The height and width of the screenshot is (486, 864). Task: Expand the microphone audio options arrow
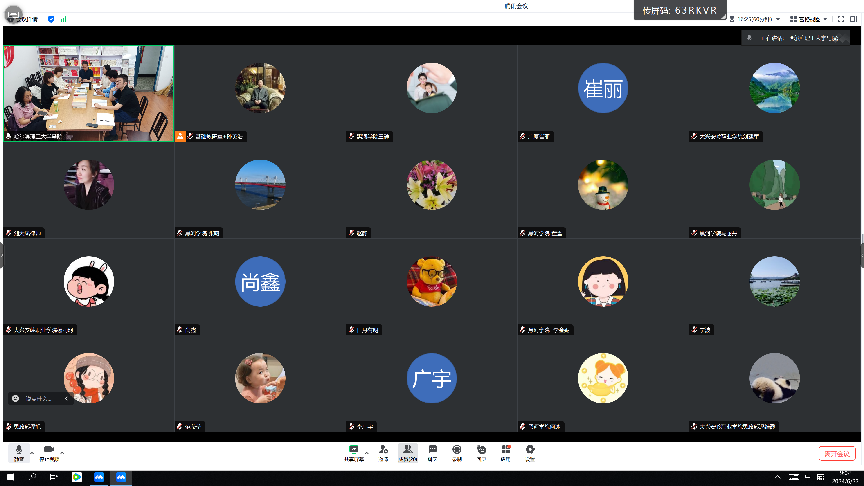[x=31, y=452]
